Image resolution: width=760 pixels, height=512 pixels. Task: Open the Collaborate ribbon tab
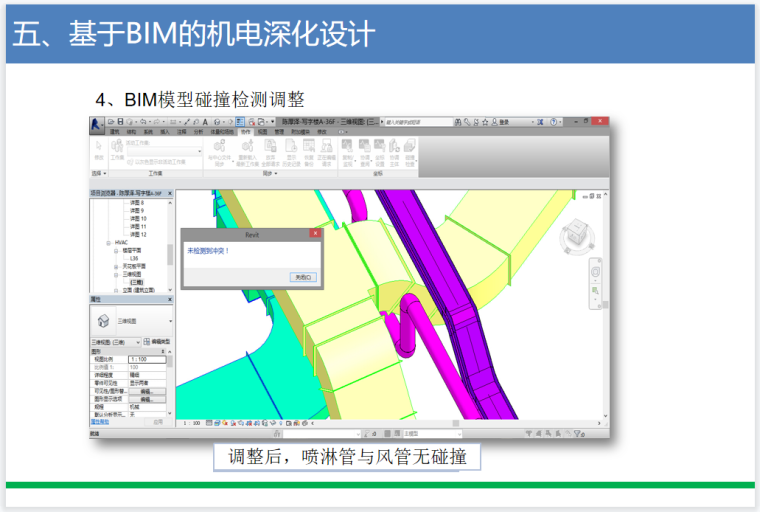tap(245, 131)
